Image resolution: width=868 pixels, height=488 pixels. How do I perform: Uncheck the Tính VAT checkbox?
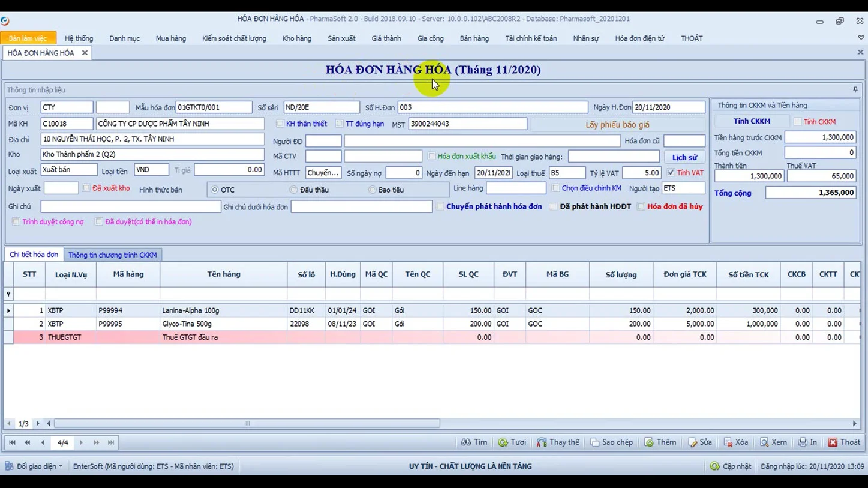pyautogui.click(x=671, y=173)
